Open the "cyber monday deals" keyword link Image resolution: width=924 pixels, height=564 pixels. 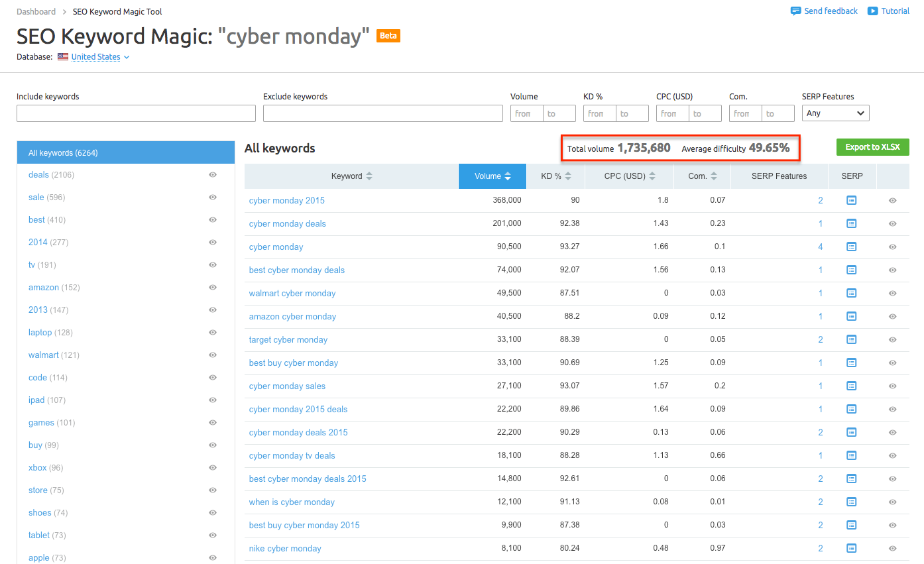tap(287, 223)
